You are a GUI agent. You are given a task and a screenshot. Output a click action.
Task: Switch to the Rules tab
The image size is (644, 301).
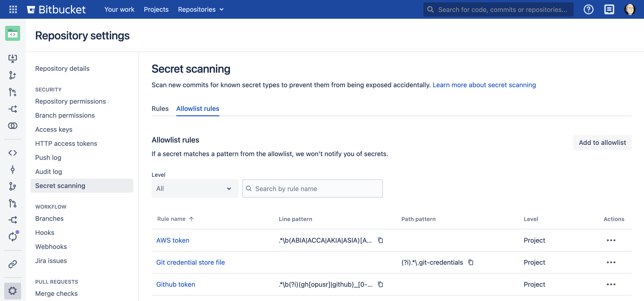(x=160, y=108)
